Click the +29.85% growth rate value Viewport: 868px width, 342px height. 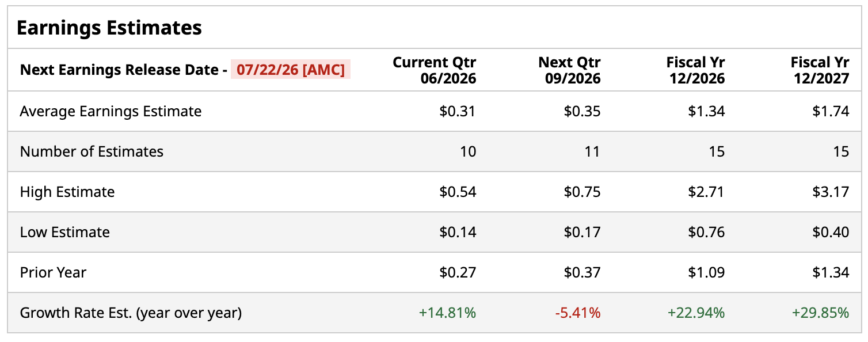pos(820,313)
